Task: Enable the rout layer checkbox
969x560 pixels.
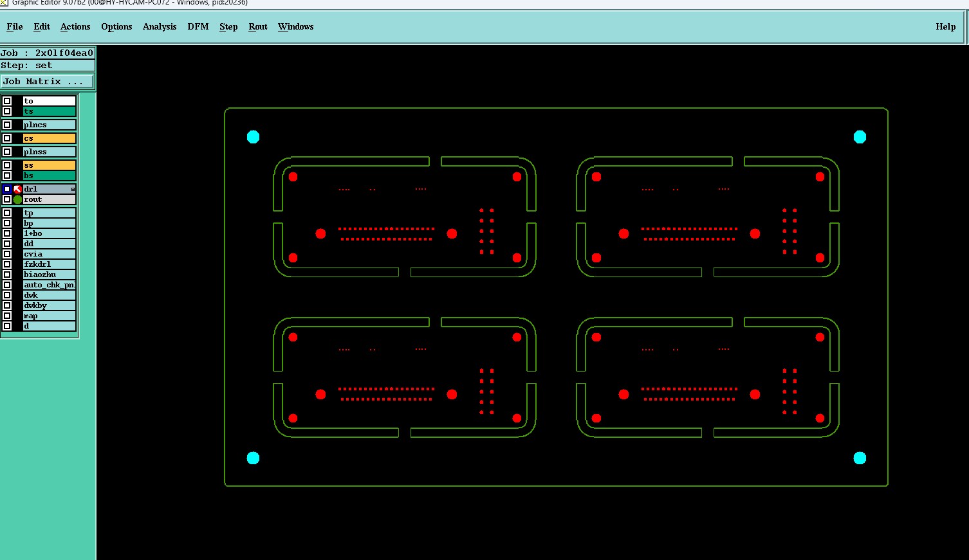Action: [x=7, y=199]
